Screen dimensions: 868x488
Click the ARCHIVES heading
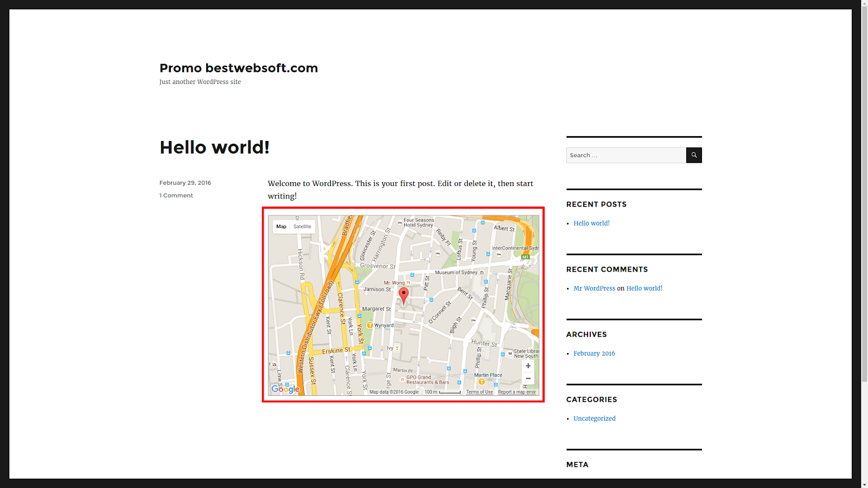click(586, 335)
